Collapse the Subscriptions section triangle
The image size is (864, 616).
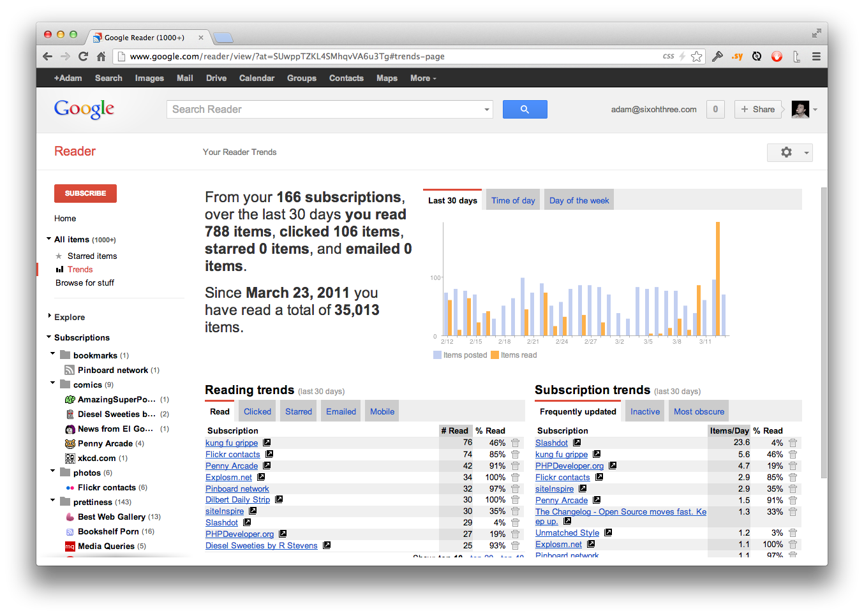coord(48,337)
